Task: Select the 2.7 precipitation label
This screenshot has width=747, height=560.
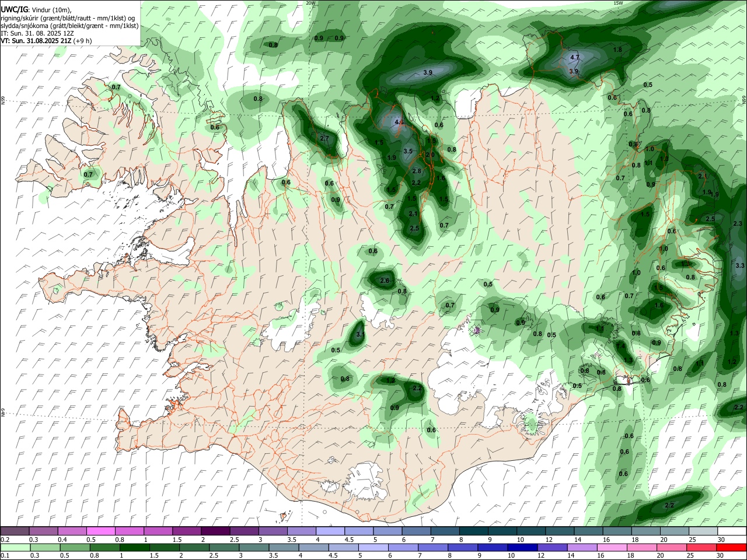Action: (x=325, y=138)
